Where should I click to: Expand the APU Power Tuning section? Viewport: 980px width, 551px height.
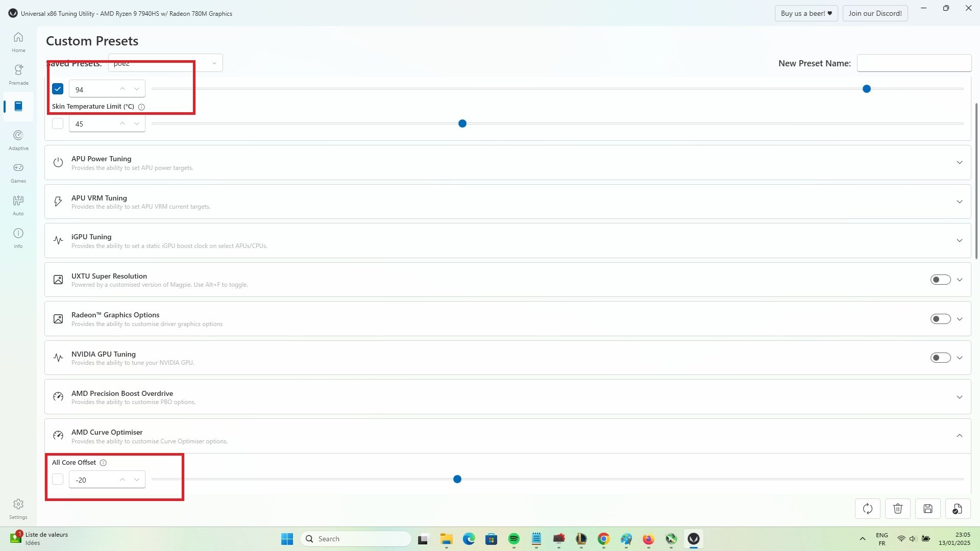click(x=960, y=163)
